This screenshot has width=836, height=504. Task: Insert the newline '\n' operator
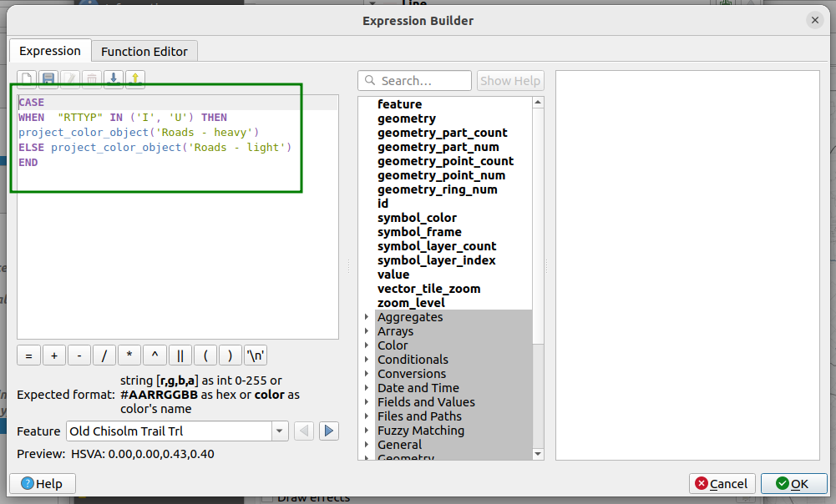coord(256,355)
